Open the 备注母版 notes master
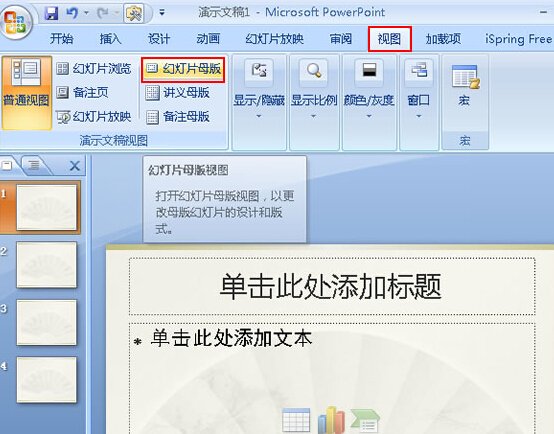 coord(178,117)
